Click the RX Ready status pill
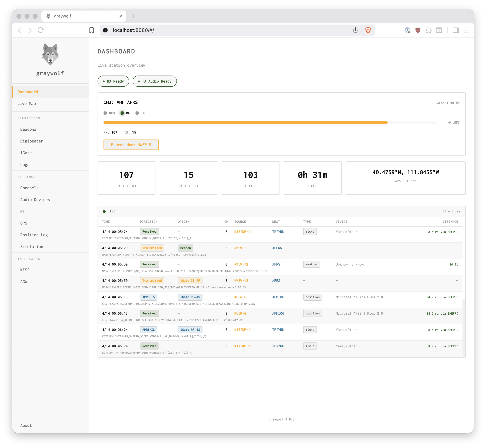 point(113,81)
